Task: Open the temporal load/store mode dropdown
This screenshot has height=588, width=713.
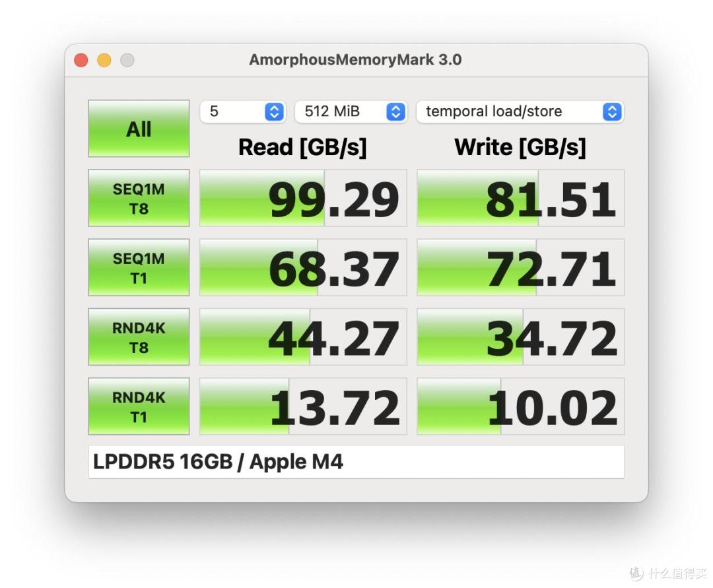Action: [520, 112]
